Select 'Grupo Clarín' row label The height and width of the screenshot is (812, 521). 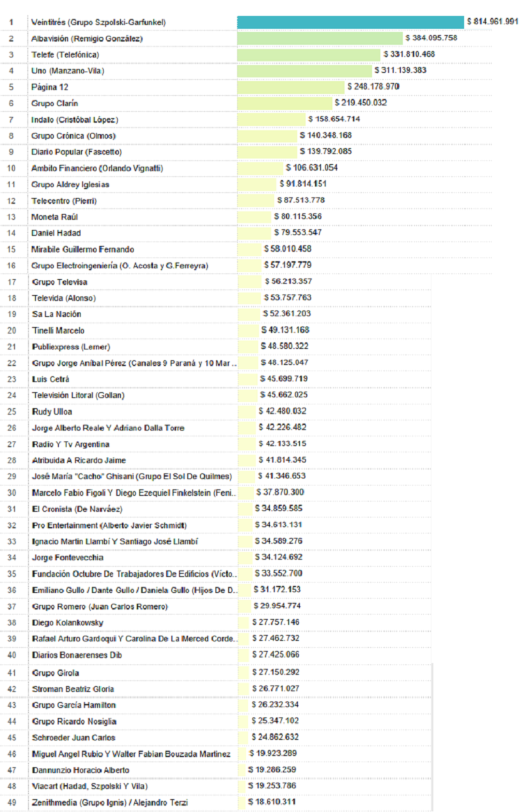point(55,103)
